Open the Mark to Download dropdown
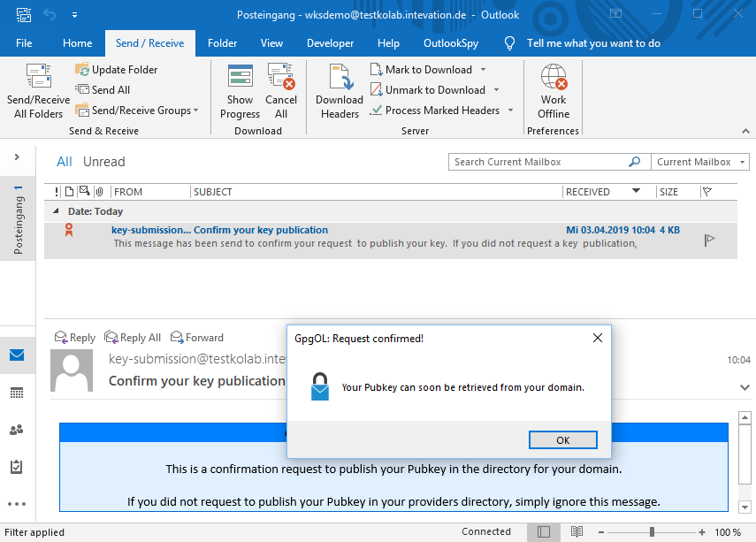 [483, 70]
